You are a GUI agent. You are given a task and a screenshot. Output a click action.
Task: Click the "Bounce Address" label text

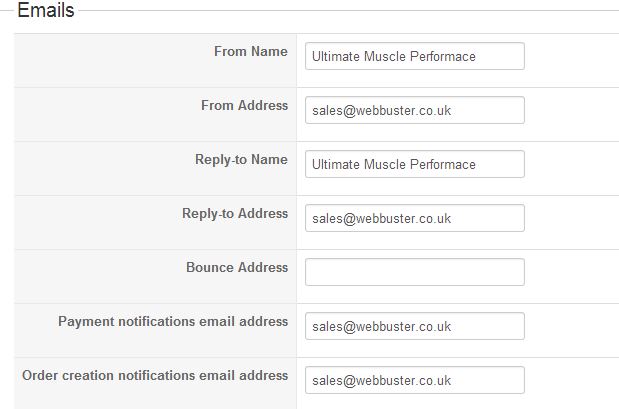click(x=236, y=268)
